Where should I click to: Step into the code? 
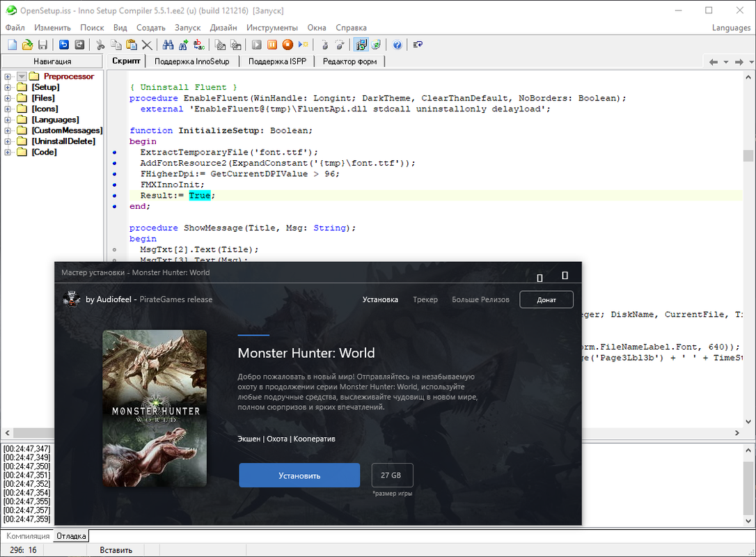tap(324, 45)
